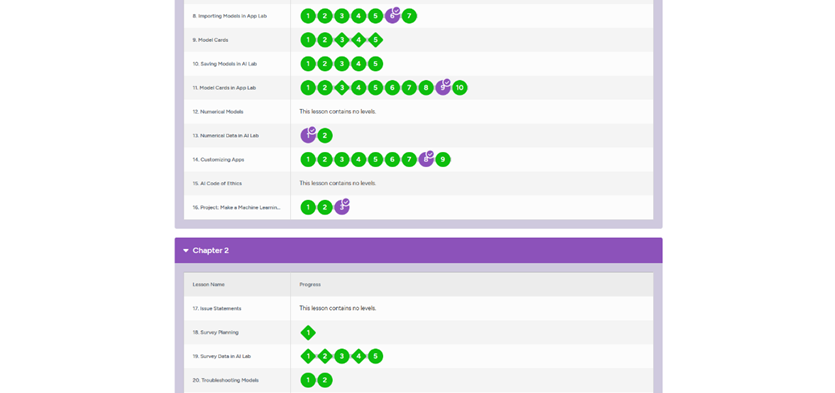
Task: Open diamond level 3 in Model Cards lesson
Action: [x=342, y=40]
